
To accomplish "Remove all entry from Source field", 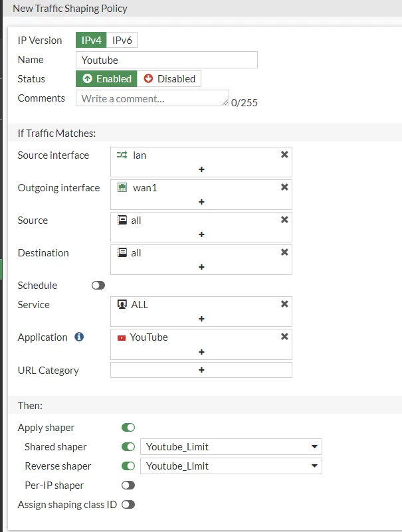I will pyautogui.click(x=284, y=220).
